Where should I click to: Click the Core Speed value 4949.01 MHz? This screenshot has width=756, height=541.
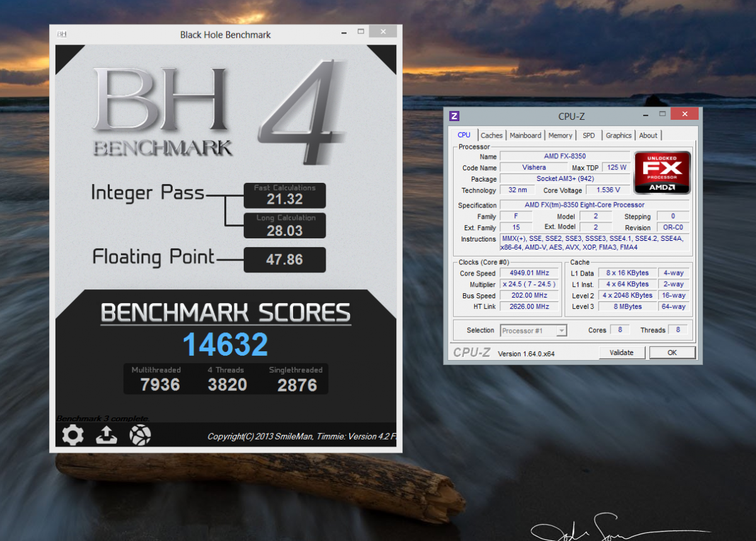pyautogui.click(x=529, y=274)
